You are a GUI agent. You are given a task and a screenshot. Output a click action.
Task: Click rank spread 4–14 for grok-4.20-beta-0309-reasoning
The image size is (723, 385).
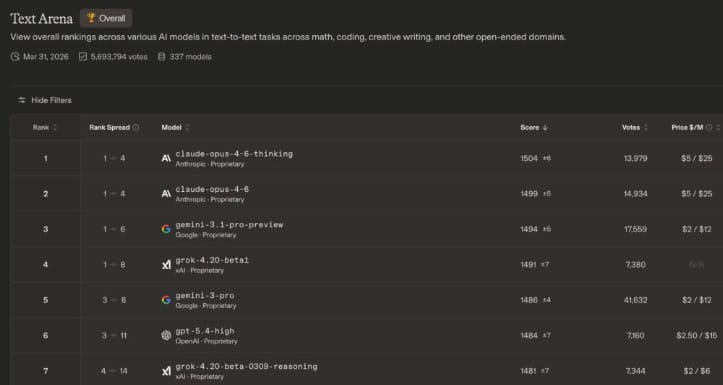point(114,371)
